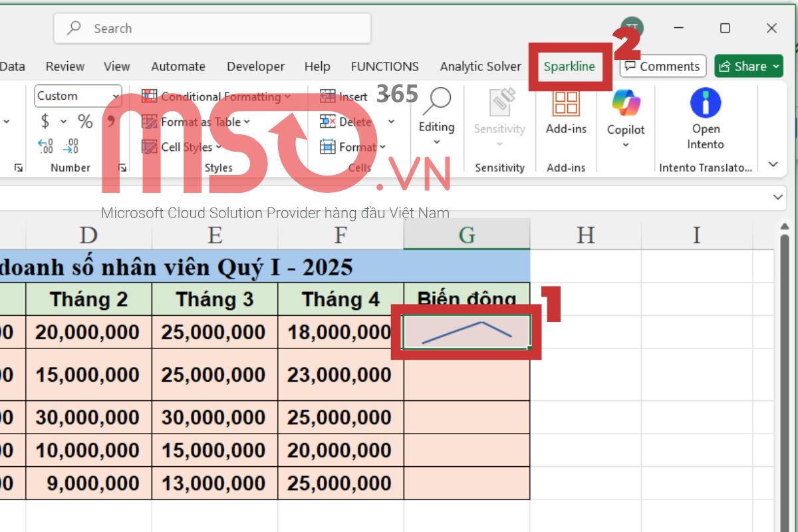This screenshot has width=798, height=532.
Task: Click the Conditional Formatting icon
Action: [x=150, y=96]
